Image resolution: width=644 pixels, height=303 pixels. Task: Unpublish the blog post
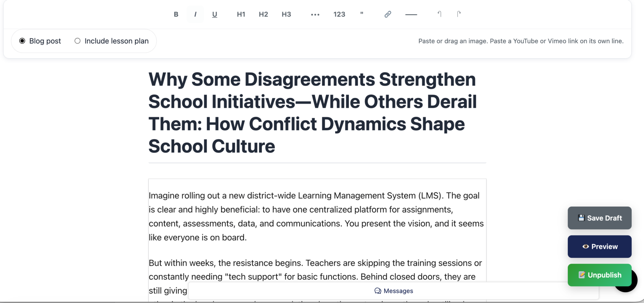point(599,275)
